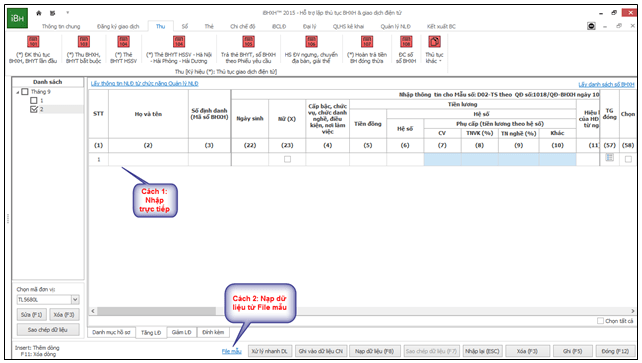The image size is (642, 363).
Task: Check the box for item 1 under Tháng 9
Action: (34, 101)
